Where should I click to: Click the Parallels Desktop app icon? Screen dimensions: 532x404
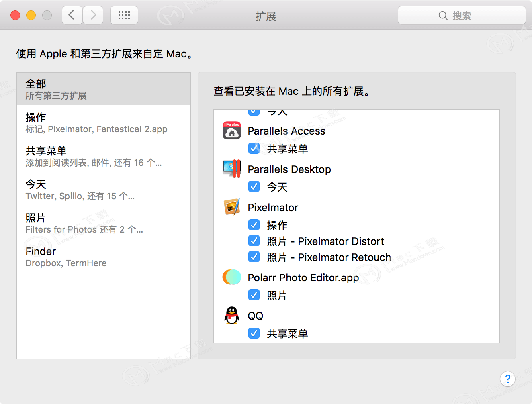pos(232,169)
